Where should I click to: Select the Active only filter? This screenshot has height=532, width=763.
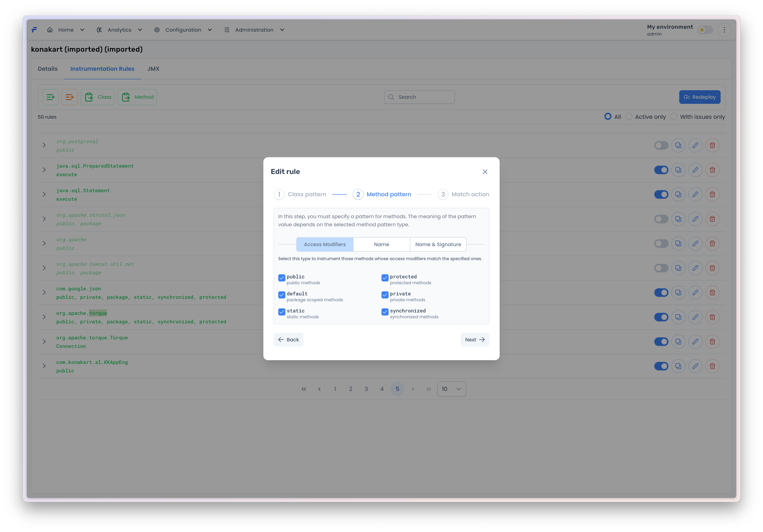(629, 117)
